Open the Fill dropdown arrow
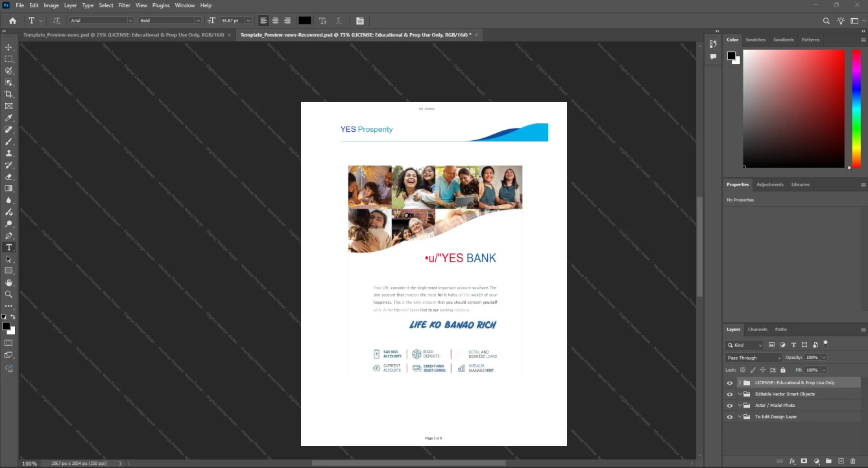This screenshot has height=468, width=868. [x=824, y=370]
